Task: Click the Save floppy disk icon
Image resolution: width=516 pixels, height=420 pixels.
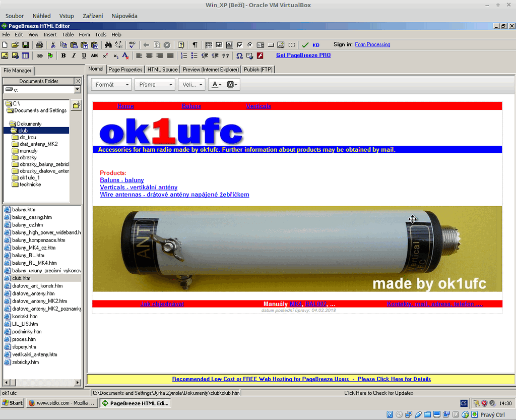Action: [x=25, y=45]
